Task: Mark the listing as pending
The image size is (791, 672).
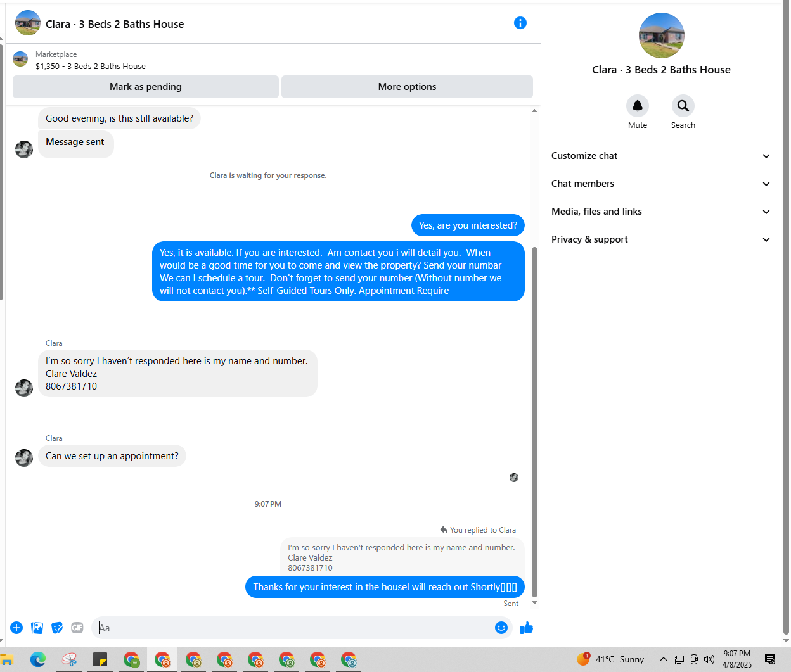Action: (x=146, y=87)
